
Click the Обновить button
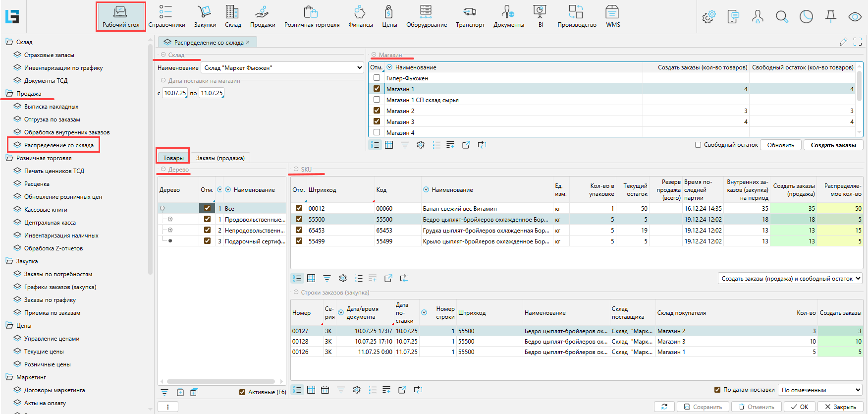coord(780,145)
